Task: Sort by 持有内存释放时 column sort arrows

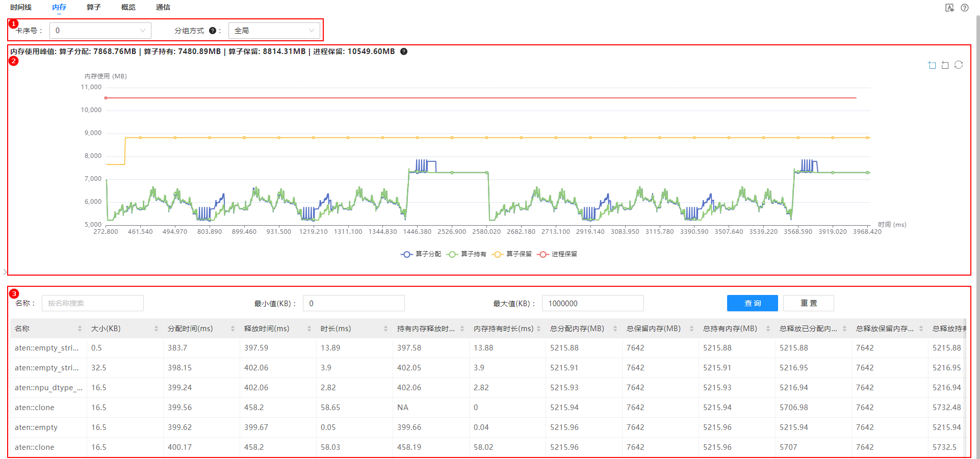Action: click(462, 329)
